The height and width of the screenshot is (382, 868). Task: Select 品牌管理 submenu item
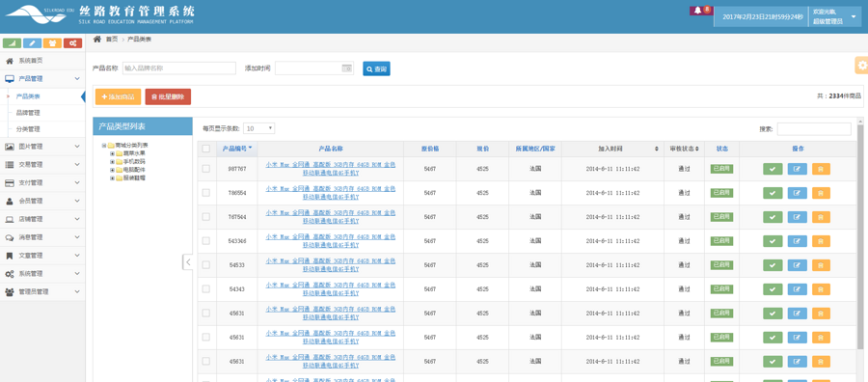coord(28,113)
